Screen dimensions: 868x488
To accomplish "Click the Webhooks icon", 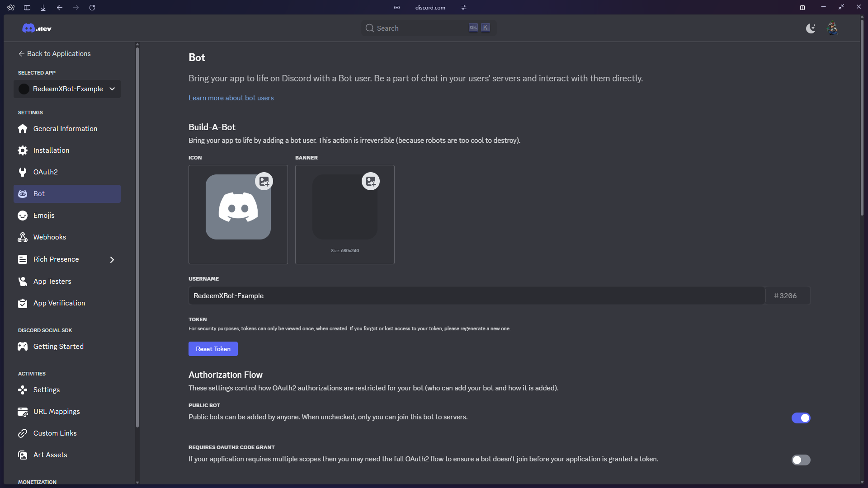I will (x=23, y=237).
